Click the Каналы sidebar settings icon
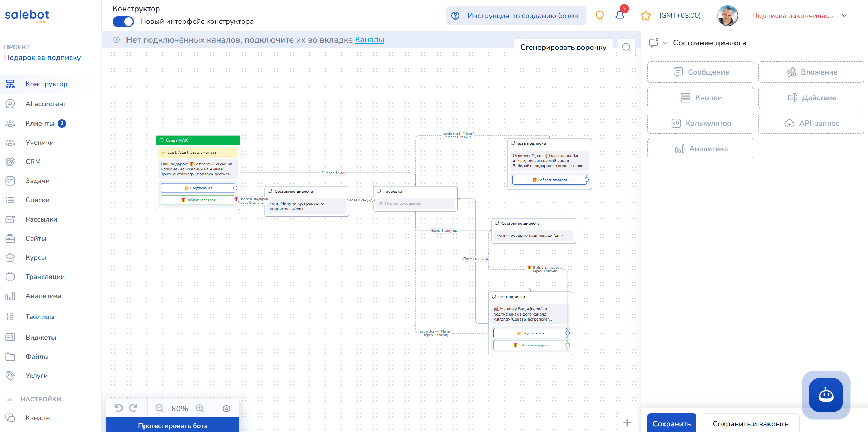The image size is (868, 432). point(10,418)
